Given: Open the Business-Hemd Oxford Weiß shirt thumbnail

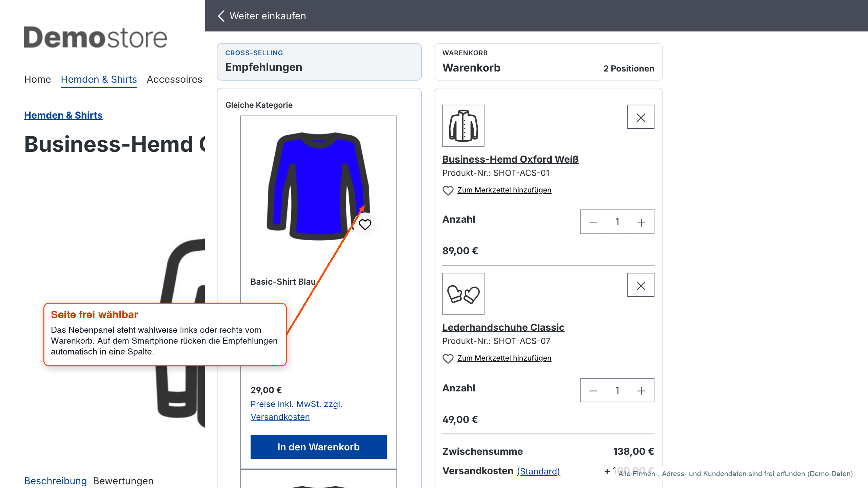Looking at the screenshot, I should pyautogui.click(x=463, y=126).
